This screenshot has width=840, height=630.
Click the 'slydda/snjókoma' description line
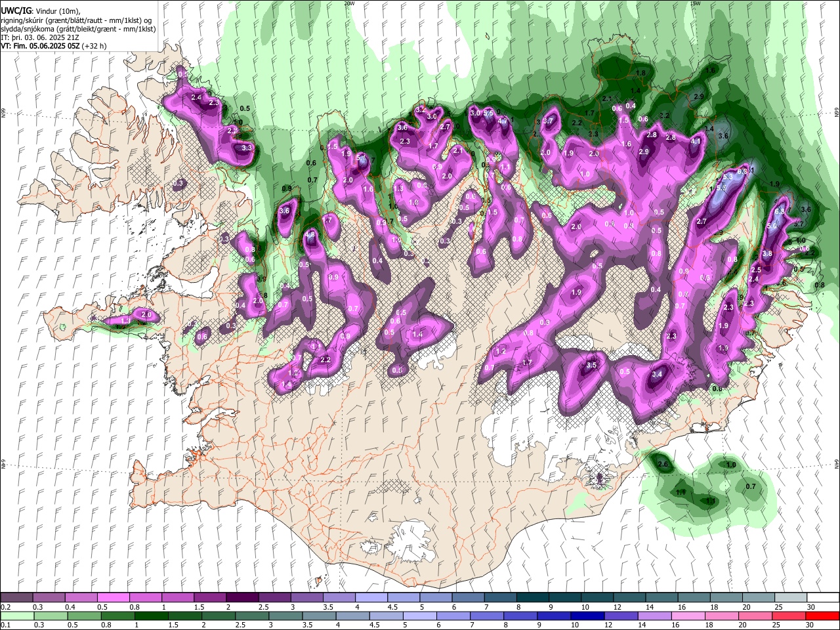[79, 29]
